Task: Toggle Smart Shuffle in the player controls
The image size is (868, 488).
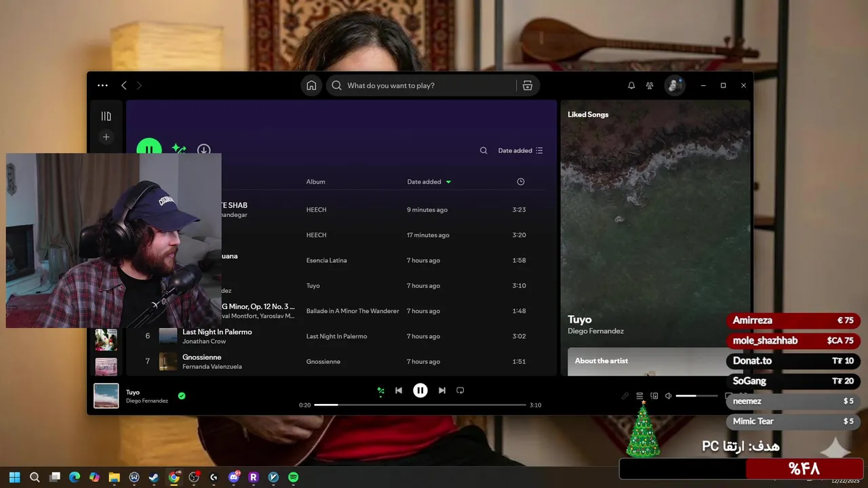Action: point(380,390)
